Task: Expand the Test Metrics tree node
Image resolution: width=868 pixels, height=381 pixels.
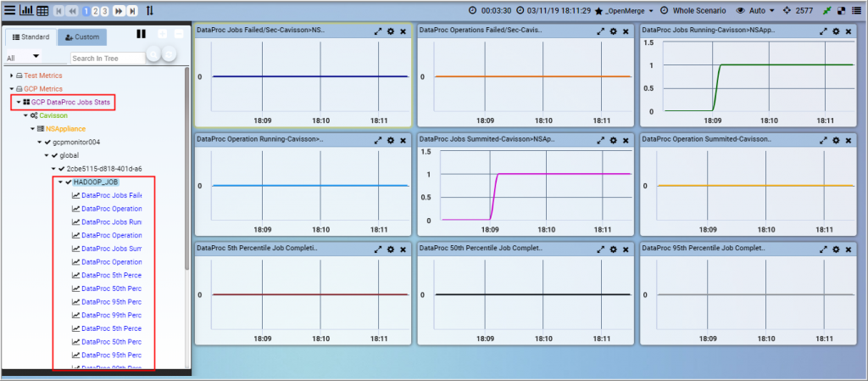Action: coord(11,76)
